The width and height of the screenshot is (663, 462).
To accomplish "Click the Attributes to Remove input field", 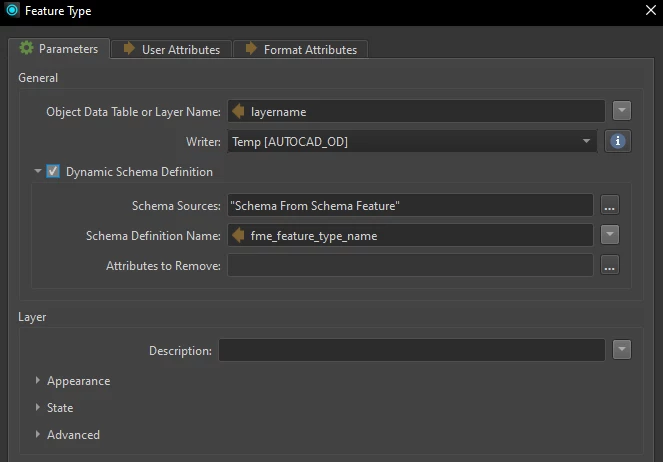I will click(410, 265).
